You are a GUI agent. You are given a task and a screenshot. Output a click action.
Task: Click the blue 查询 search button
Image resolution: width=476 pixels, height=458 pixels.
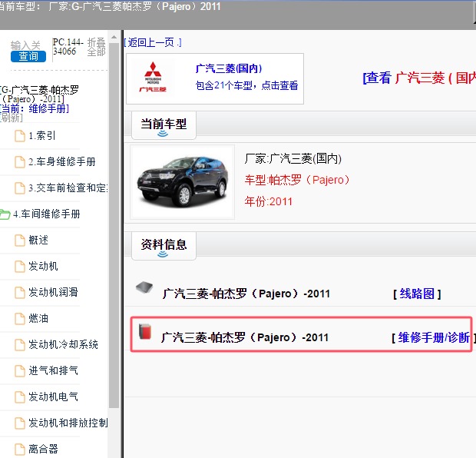tap(28, 56)
